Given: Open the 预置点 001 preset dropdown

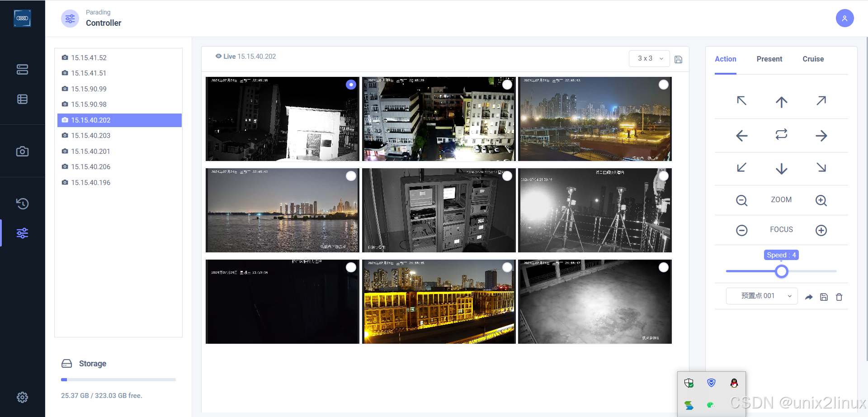Looking at the screenshot, I should tap(762, 296).
